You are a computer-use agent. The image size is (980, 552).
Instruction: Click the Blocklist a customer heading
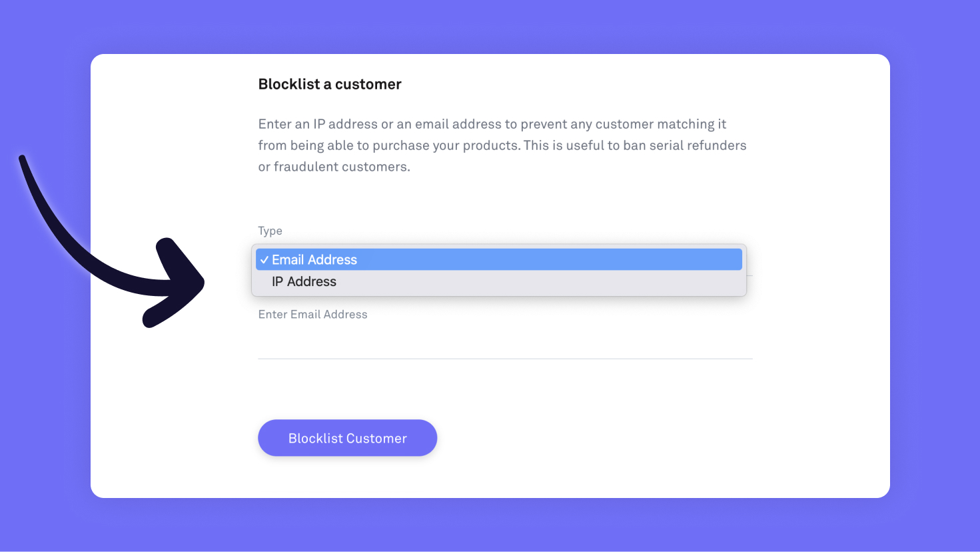click(x=329, y=84)
